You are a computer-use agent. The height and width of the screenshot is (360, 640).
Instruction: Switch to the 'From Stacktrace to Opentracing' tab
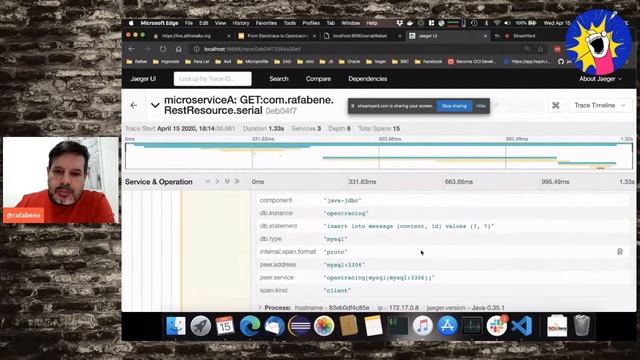277,36
